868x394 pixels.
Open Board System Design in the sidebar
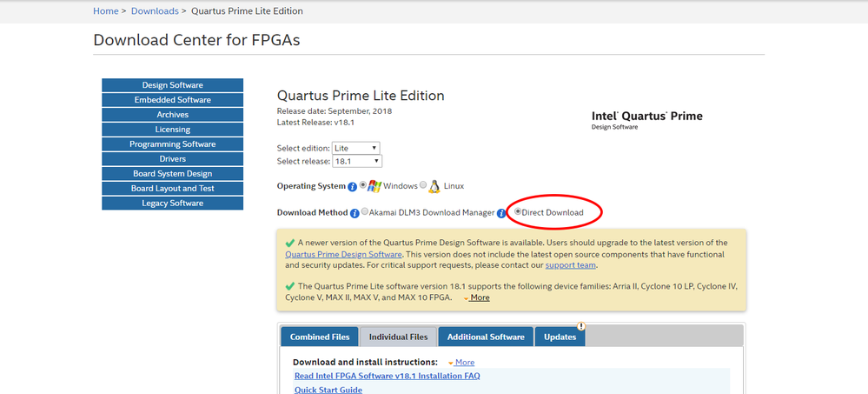(172, 173)
